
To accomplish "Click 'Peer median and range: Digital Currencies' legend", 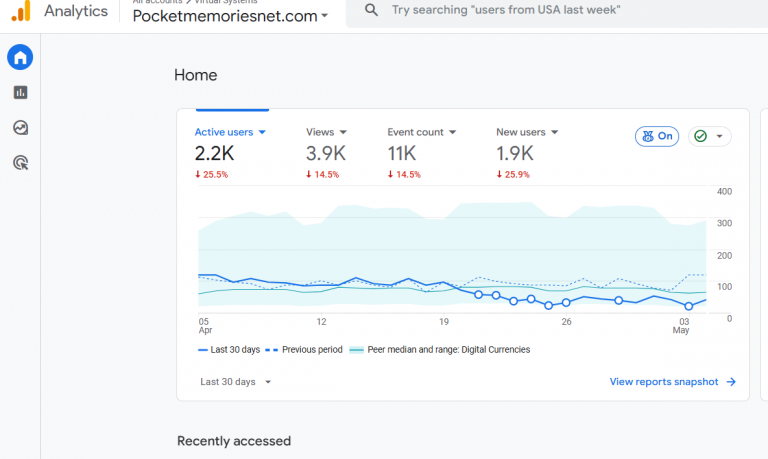I will (x=440, y=350).
